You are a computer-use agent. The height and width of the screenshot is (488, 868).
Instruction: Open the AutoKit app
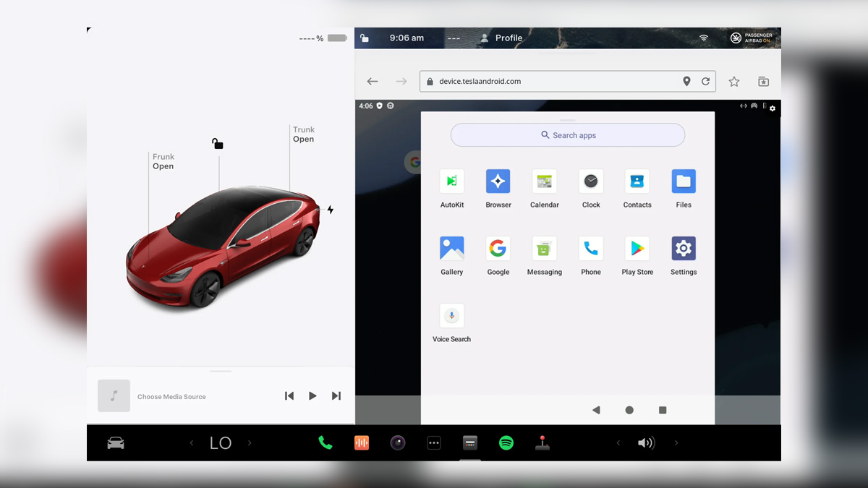(452, 181)
